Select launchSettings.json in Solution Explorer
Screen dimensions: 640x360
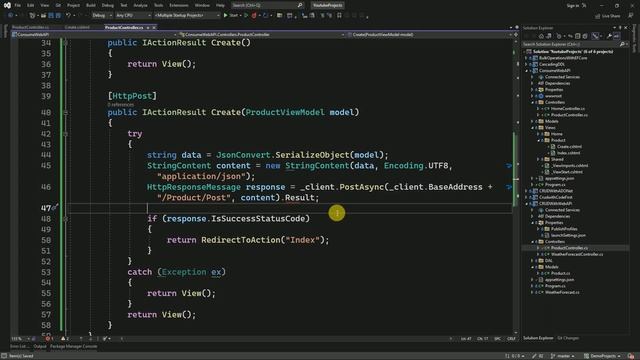point(568,236)
